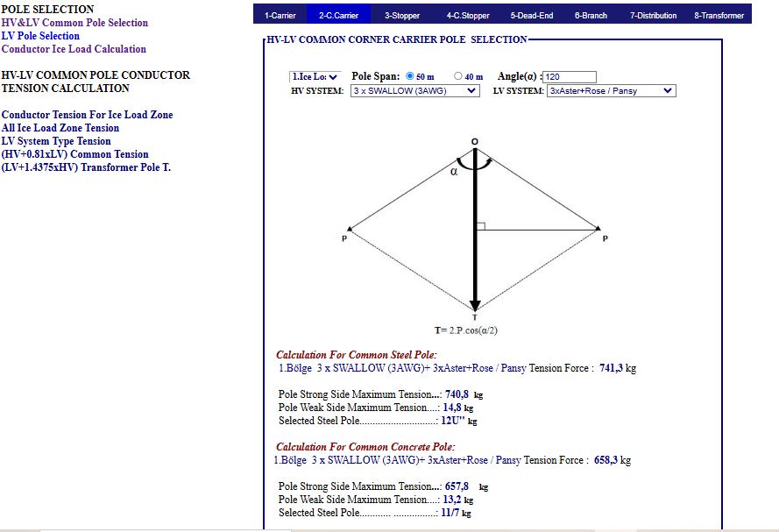Open the 8-Transformer tab
779x532 pixels.
(719, 16)
